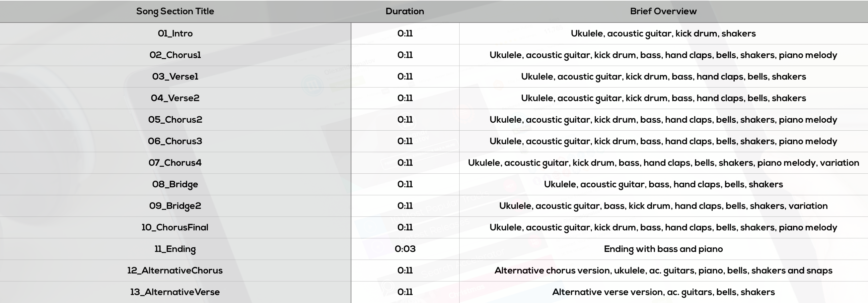
Task: Select the 11_Ending title cell
Action: (175, 249)
